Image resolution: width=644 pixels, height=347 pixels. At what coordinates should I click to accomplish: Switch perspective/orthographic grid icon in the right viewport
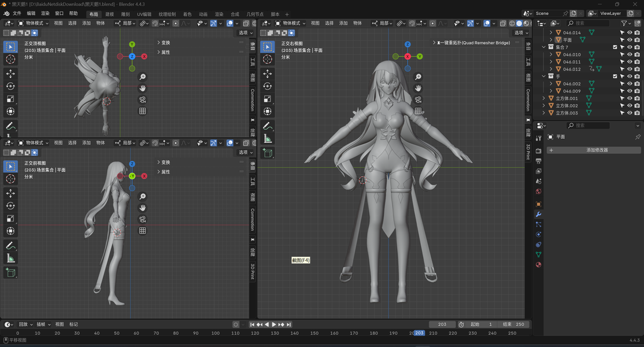418,111
